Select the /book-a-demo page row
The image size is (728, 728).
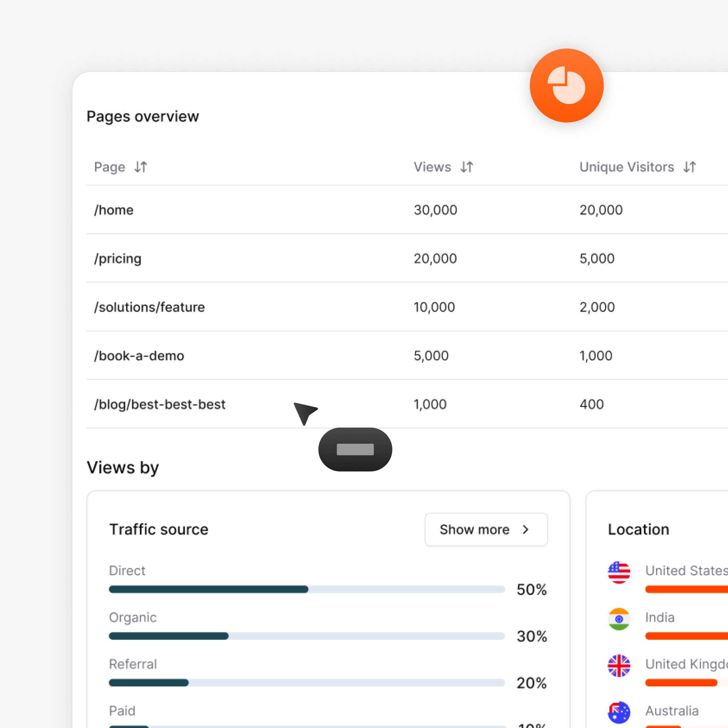407,356
